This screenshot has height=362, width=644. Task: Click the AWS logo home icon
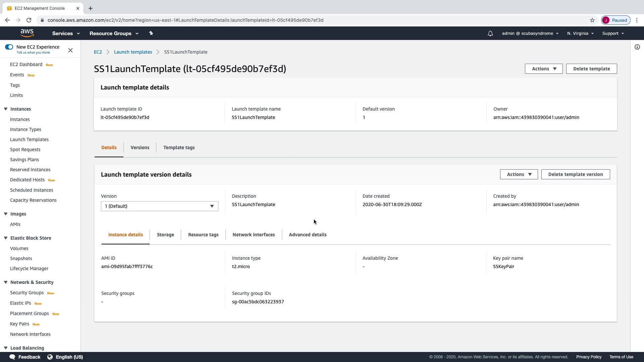[27, 33]
